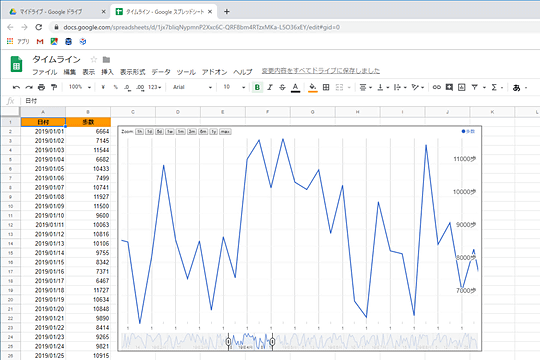Click the insert chart icon
540x360 pixels.
pyautogui.click(x=462, y=88)
